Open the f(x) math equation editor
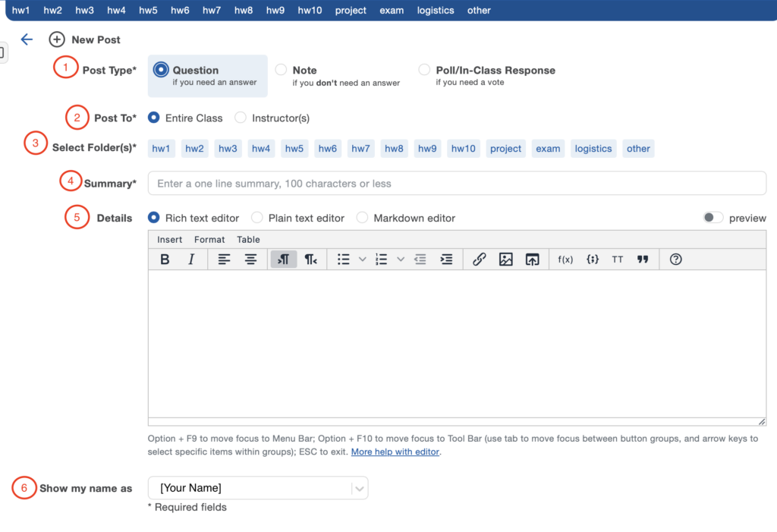777x532 pixels. pos(565,260)
